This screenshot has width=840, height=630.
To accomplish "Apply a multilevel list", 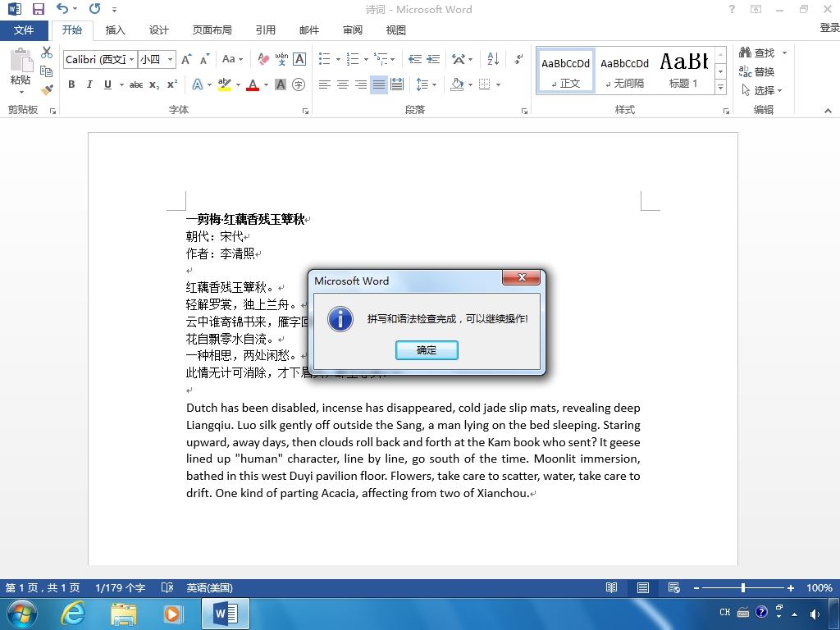I will click(381, 59).
